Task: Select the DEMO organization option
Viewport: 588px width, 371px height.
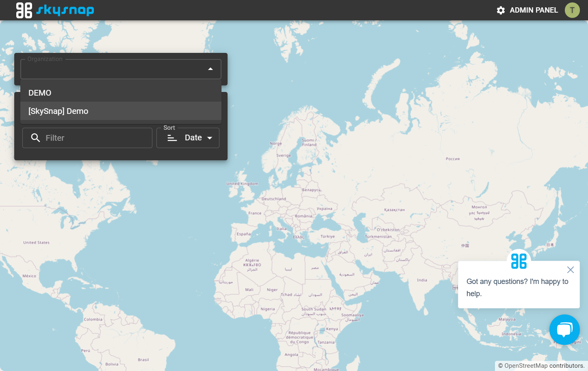Action: pyautogui.click(x=121, y=93)
